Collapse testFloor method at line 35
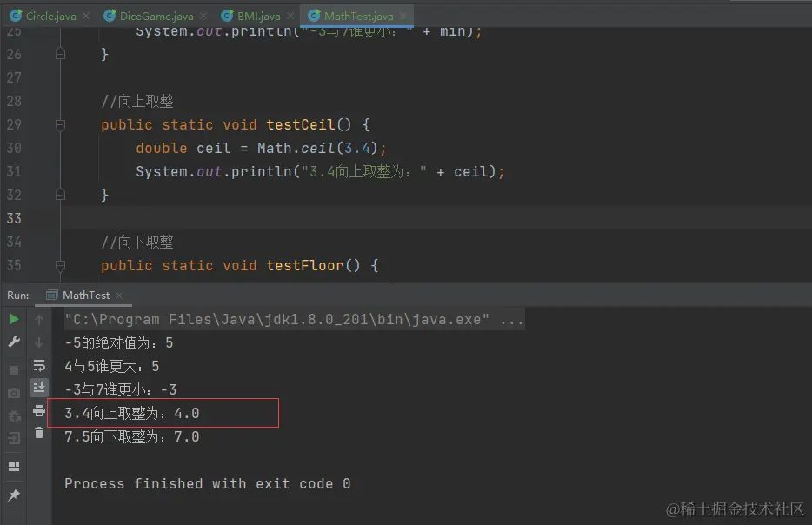 point(60,266)
